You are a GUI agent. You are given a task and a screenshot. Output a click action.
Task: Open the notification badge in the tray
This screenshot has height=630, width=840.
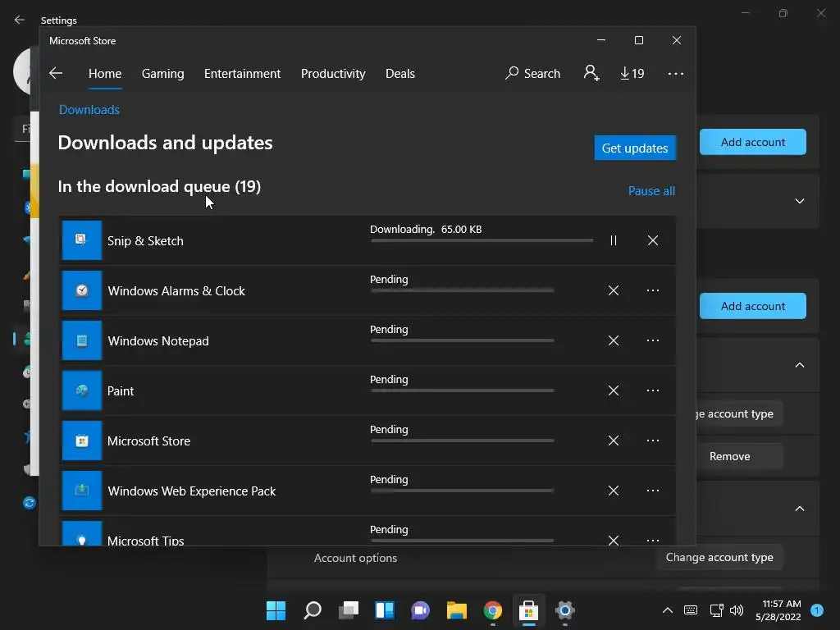pyautogui.click(x=817, y=610)
